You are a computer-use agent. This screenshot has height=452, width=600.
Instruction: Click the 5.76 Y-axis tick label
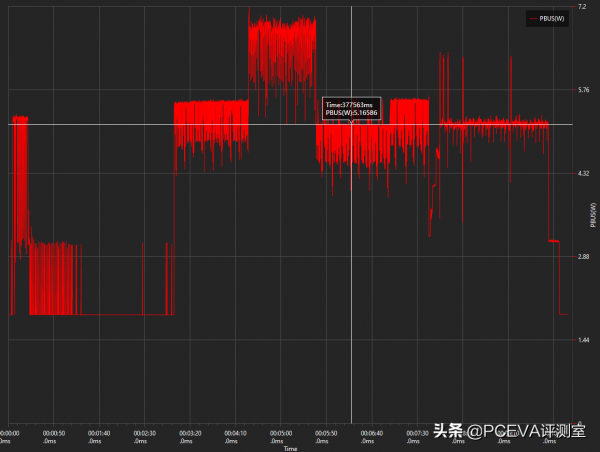pos(584,91)
